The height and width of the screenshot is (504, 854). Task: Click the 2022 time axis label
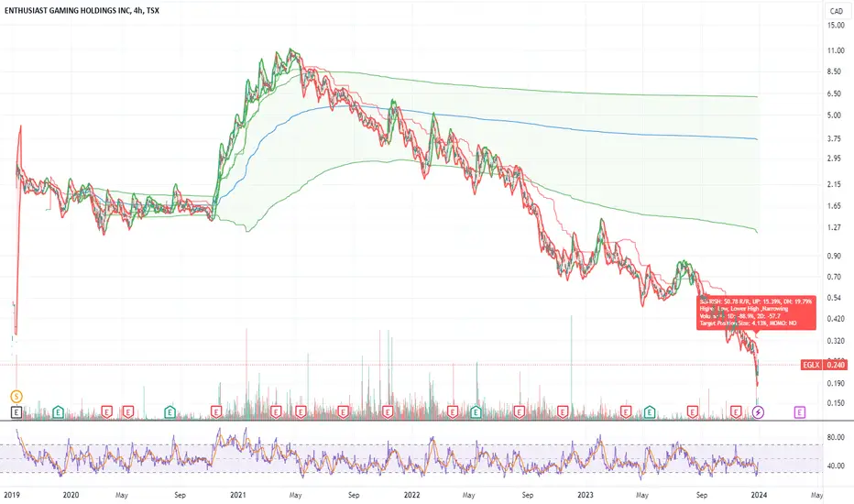pos(411,495)
